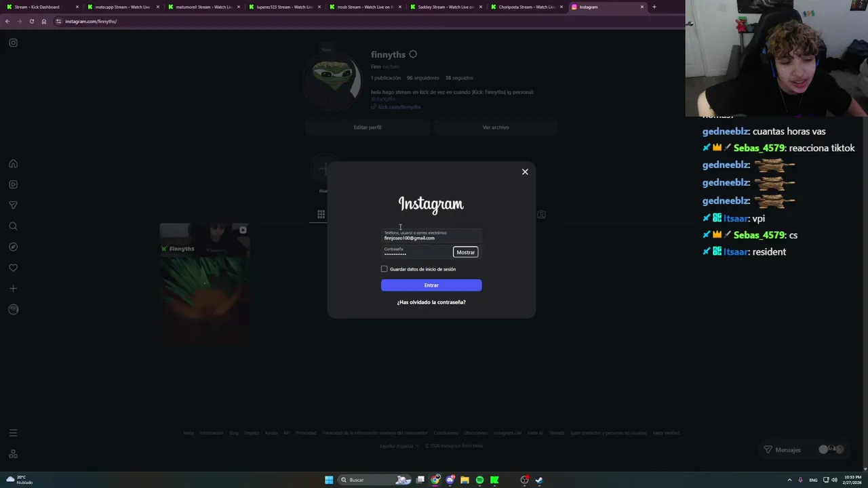Viewport: 868px width, 488px height.
Task: Click the email or username input field
Action: [431, 236]
